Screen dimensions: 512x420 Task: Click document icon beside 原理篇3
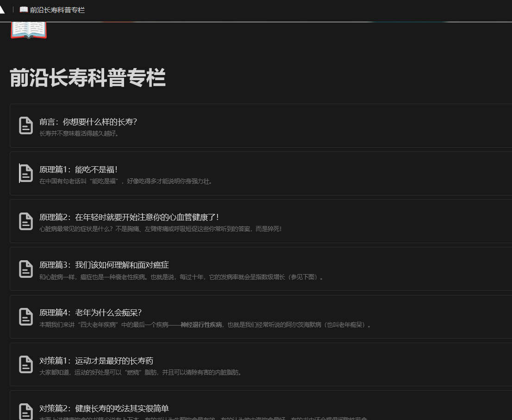point(26,269)
